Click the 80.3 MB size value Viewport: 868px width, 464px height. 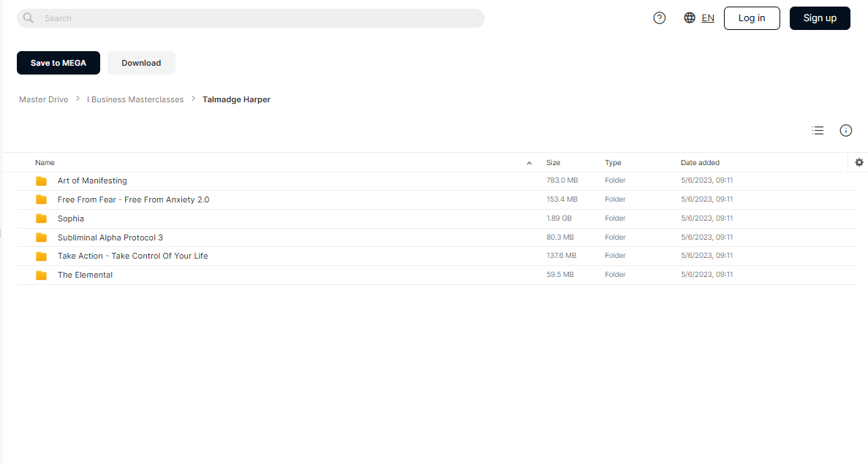(x=560, y=237)
